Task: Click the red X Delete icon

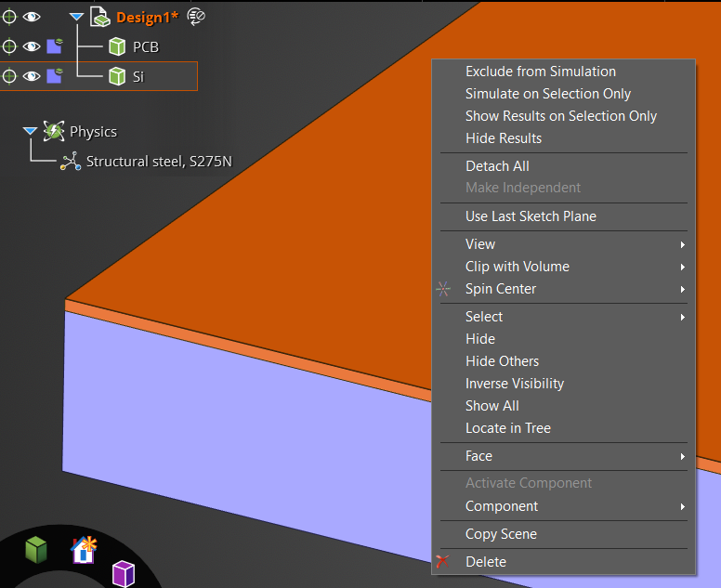Action: (443, 561)
